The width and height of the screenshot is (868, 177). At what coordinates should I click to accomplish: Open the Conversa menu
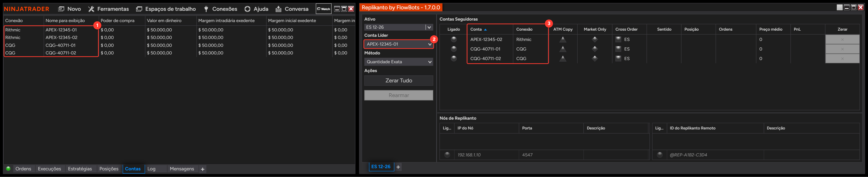point(292,9)
